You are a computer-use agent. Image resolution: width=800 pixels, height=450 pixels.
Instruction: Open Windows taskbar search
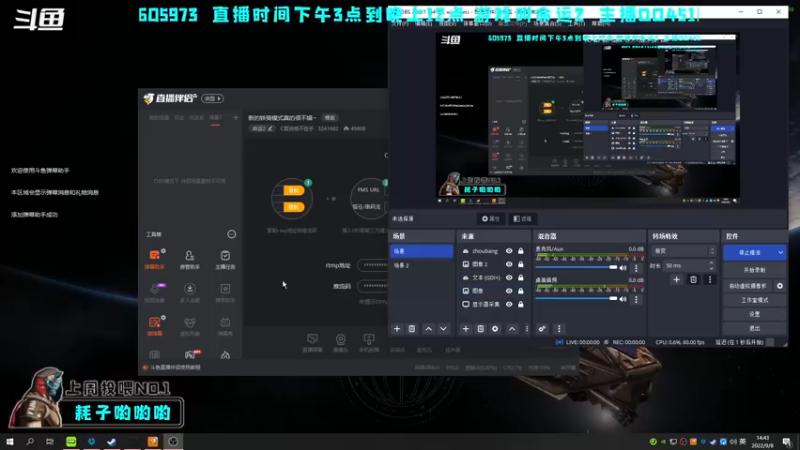[30, 441]
